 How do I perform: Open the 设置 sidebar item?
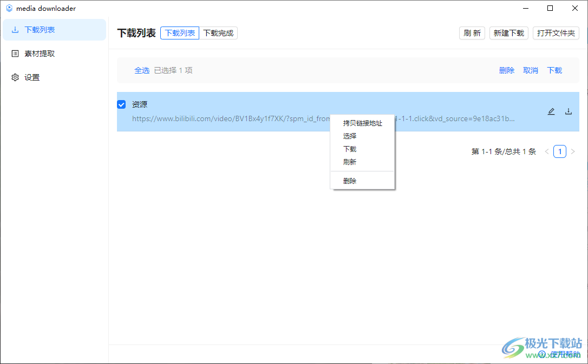tap(54, 77)
